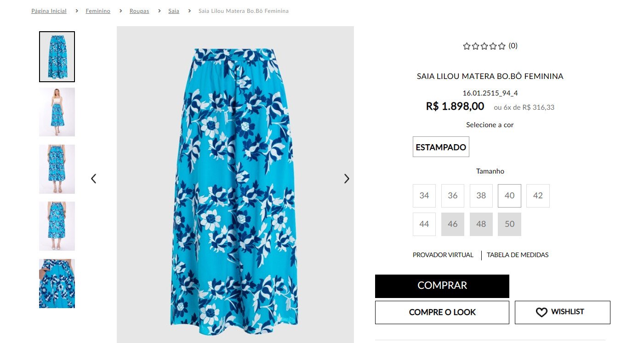Click the third rating star

[484, 46]
